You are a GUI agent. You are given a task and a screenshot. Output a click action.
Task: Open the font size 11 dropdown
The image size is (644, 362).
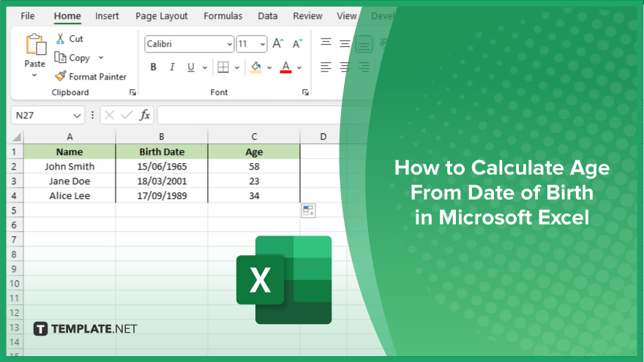click(x=262, y=44)
